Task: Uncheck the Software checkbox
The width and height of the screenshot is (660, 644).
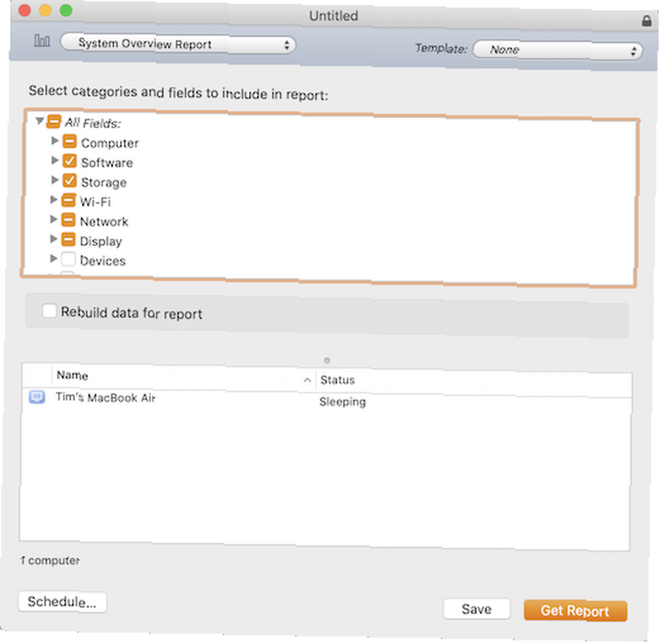Action: coord(69,161)
